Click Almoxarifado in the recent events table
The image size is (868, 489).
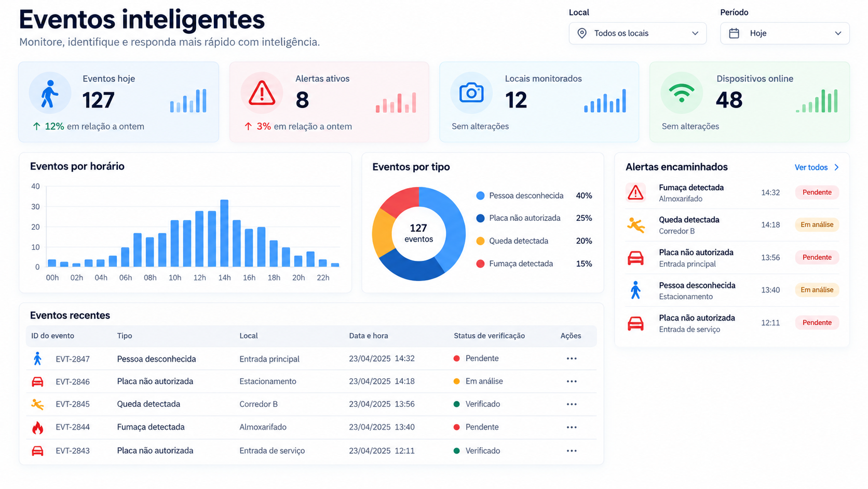click(263, 427)
